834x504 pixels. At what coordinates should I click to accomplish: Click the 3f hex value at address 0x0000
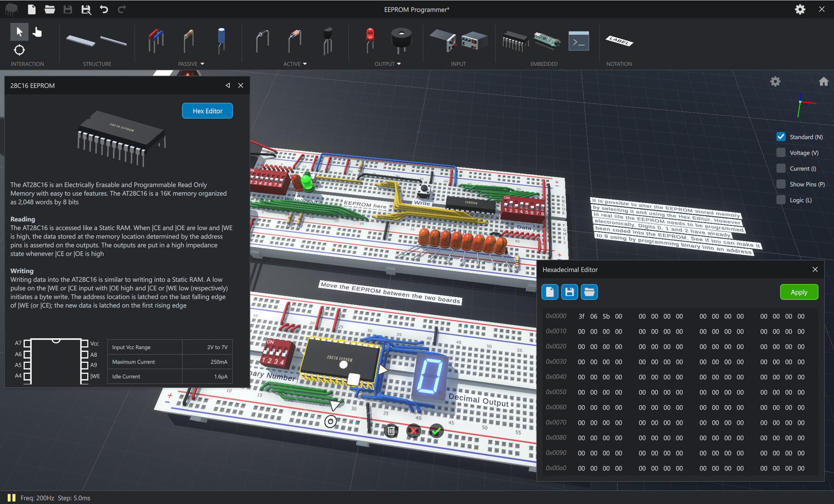[x=581, y=316]
